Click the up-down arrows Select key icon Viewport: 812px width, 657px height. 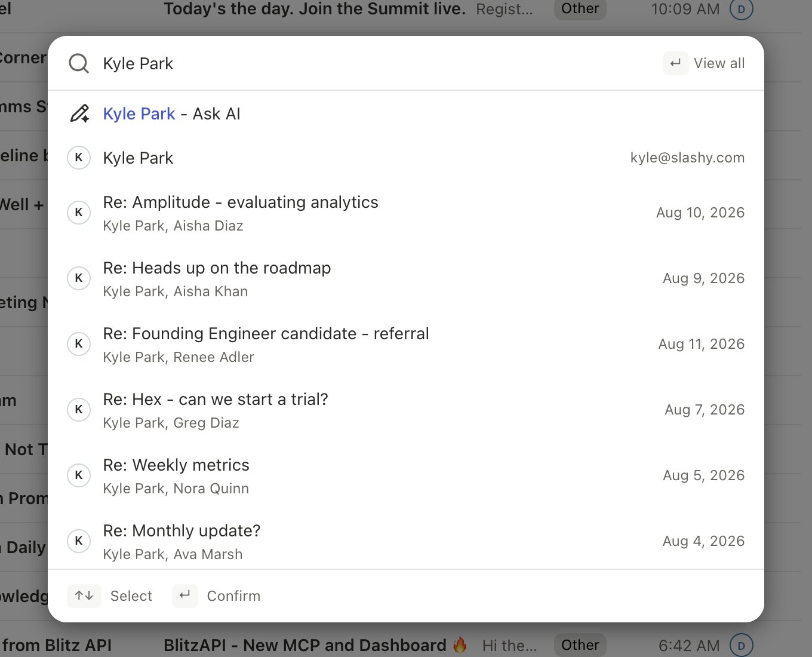click(x=84, y=595)
